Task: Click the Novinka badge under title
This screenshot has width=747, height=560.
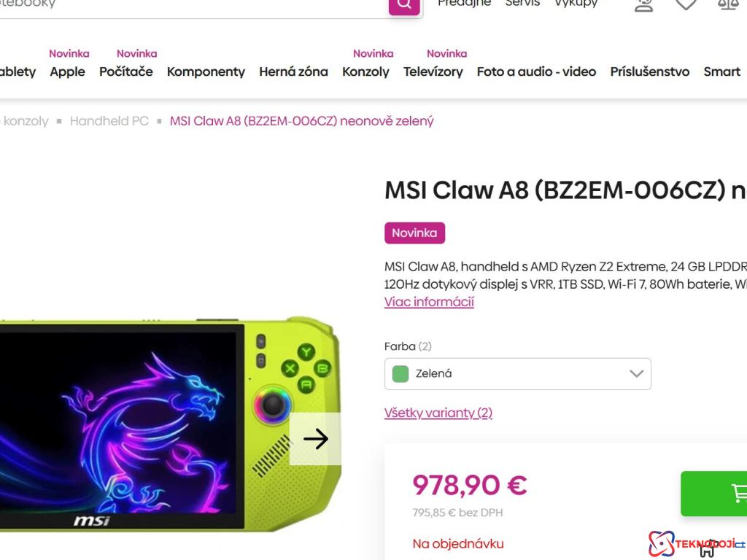Action: 414,233
